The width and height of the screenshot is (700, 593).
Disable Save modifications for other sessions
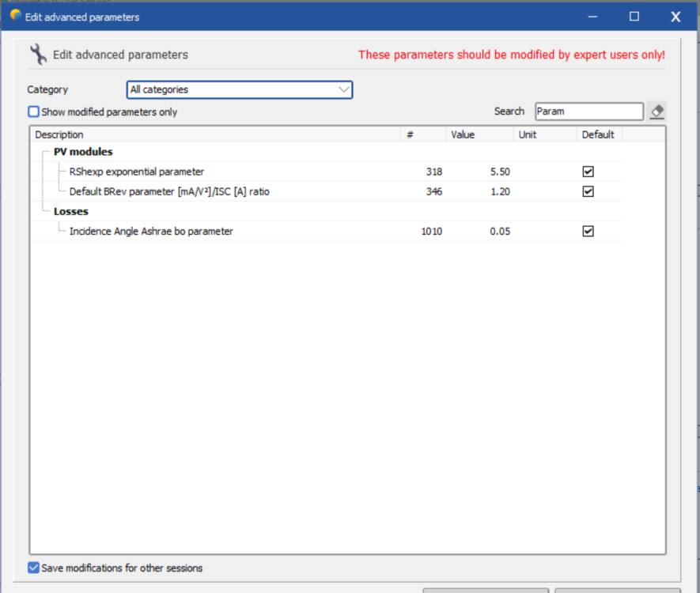pos(33,568)
